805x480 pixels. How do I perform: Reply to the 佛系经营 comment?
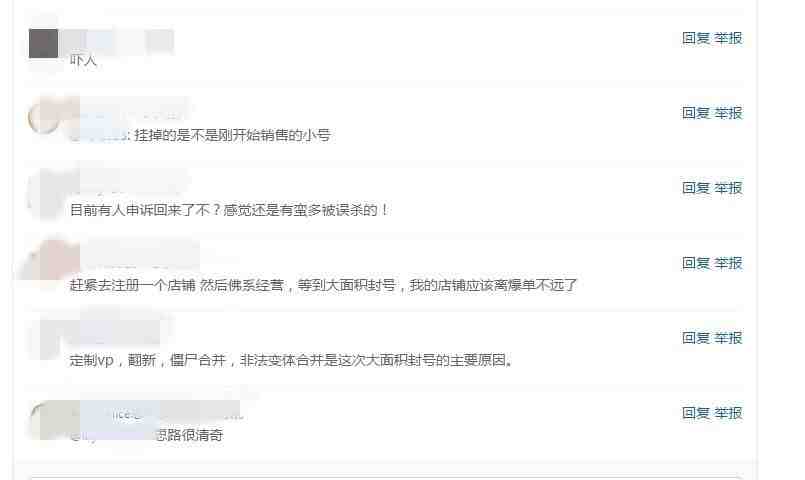[x=696, y=263]
